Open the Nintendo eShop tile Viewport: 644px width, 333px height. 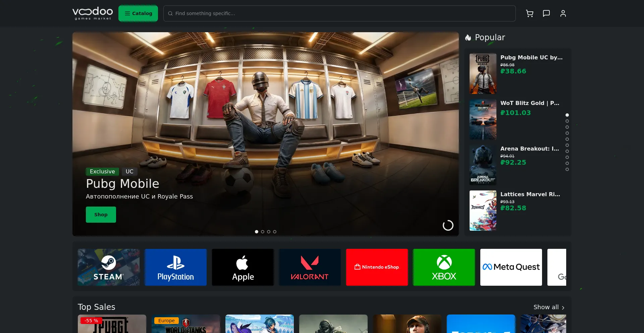377,267
